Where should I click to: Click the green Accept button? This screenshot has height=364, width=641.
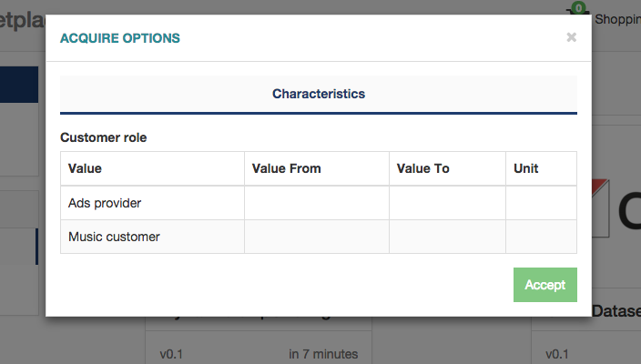click(x=544, y=285)
